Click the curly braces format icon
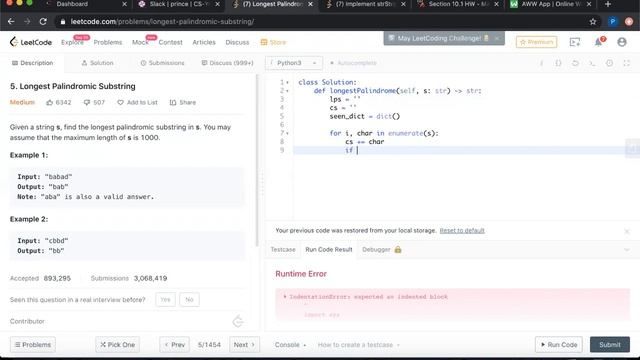Screen dimensions: 640x360 tap(558, 63)
